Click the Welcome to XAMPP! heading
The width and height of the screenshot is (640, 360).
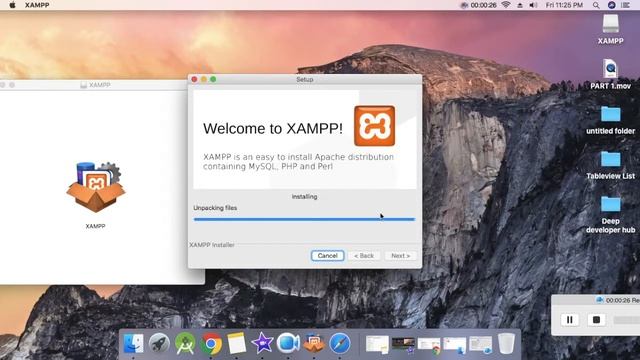pyautogui.click(x=273, y=129)
